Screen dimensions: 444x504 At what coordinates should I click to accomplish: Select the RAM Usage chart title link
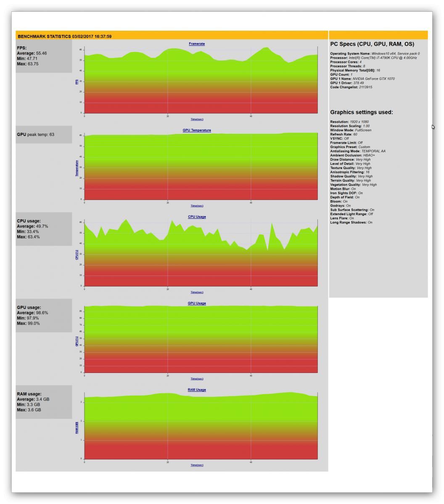[x=197, y=390]
